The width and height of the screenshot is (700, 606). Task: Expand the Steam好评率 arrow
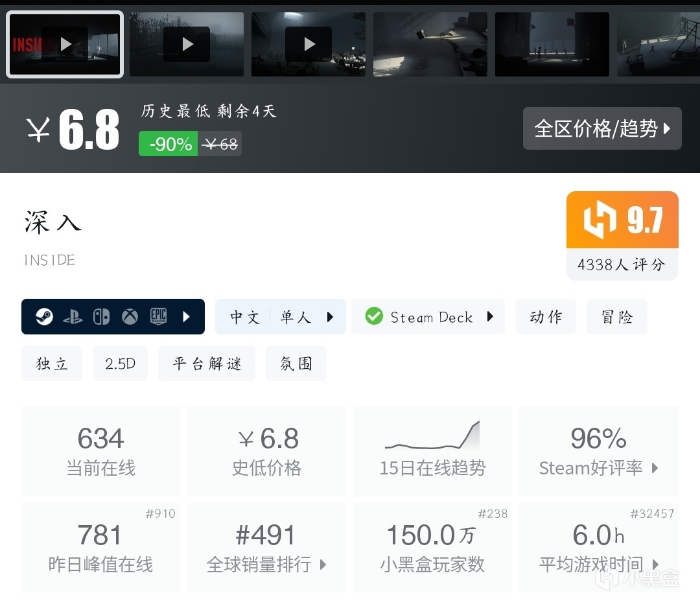(655, 468)
